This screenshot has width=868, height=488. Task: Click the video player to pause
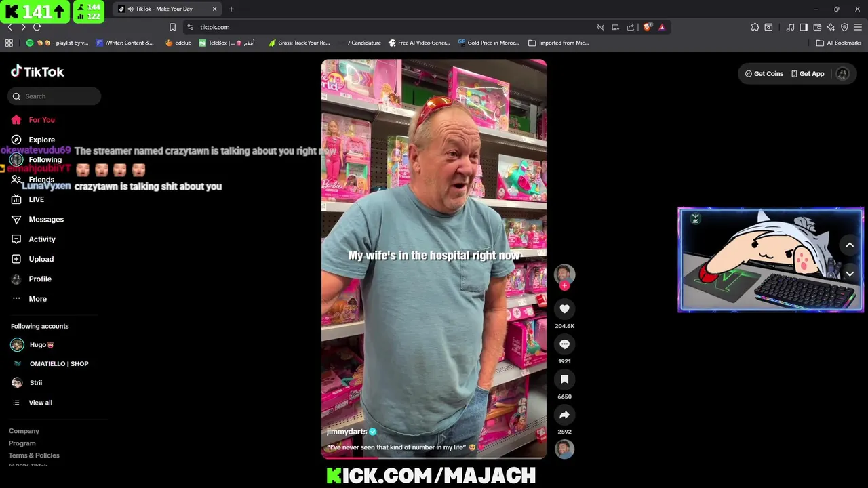(434, 259)
